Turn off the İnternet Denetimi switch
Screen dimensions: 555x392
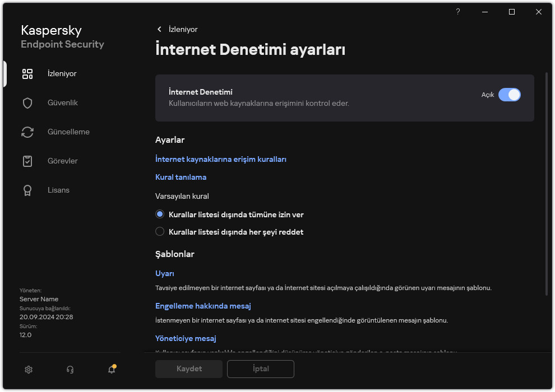(510, 95)
